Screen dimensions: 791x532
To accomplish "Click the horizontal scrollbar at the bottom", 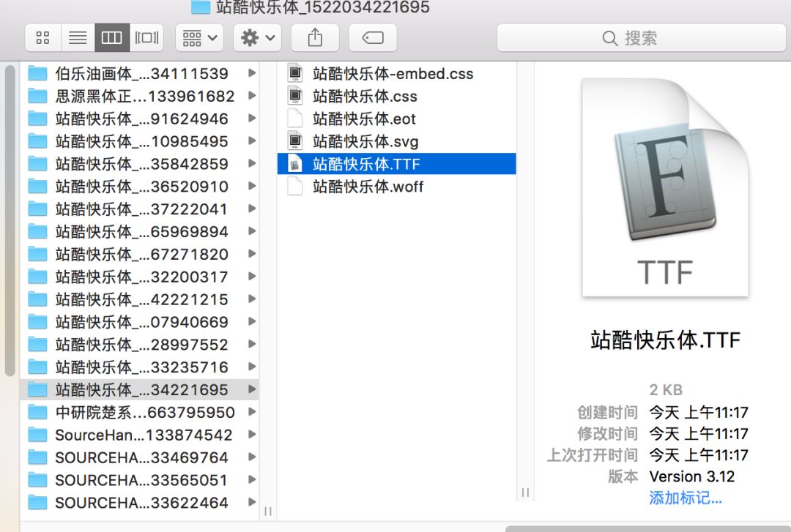I will (x=648, y=528).
